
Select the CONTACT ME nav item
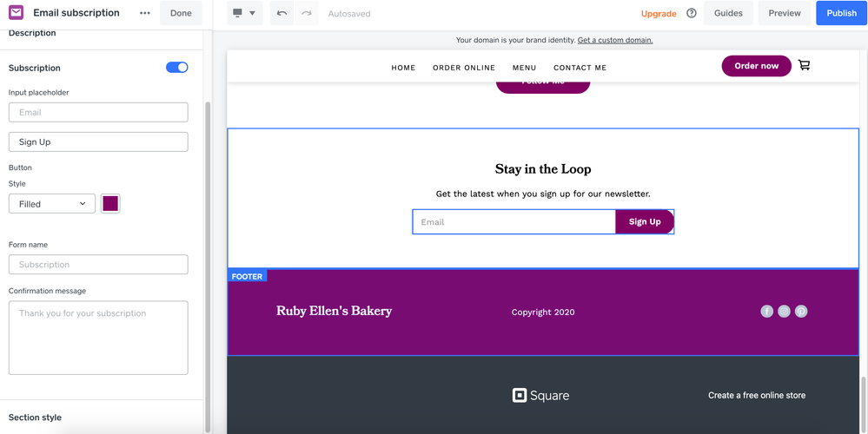580,68
